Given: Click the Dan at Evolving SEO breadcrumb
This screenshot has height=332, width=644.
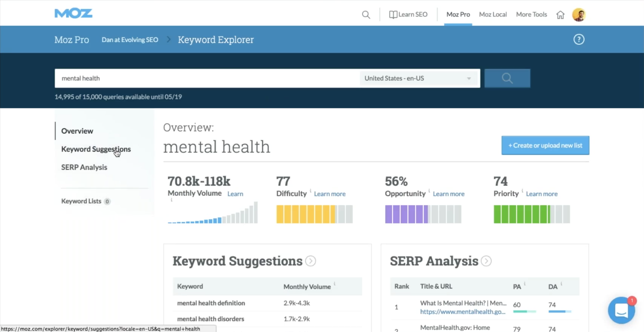Looking at the screenshot, I should click(130, 40).
